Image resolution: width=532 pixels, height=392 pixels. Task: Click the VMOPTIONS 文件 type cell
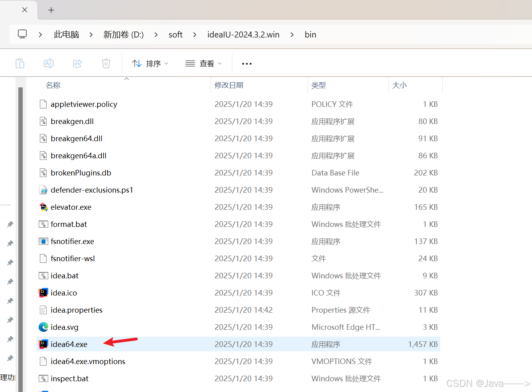pyautogui.click(x=342, y=361)
